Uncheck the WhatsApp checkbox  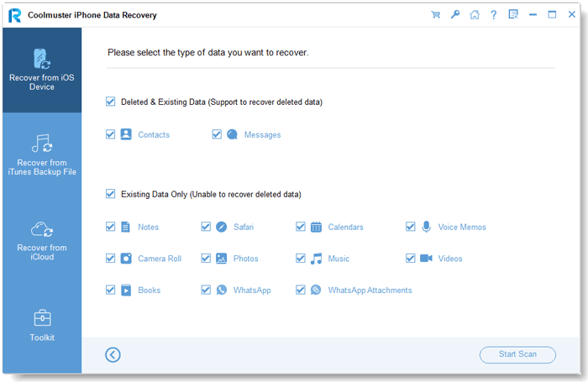pyautogui.click(x=206, y=290)
